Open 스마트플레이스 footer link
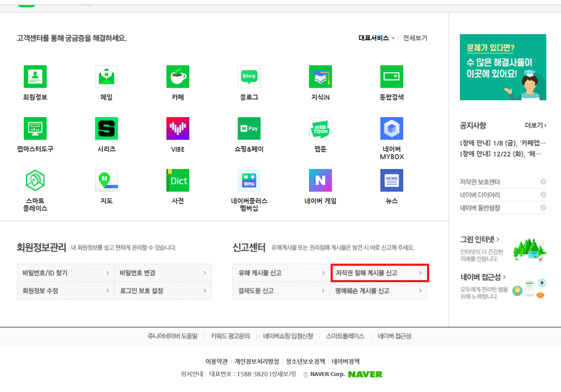The height and width of the screenshot is (392, 561). pos(345,336)
